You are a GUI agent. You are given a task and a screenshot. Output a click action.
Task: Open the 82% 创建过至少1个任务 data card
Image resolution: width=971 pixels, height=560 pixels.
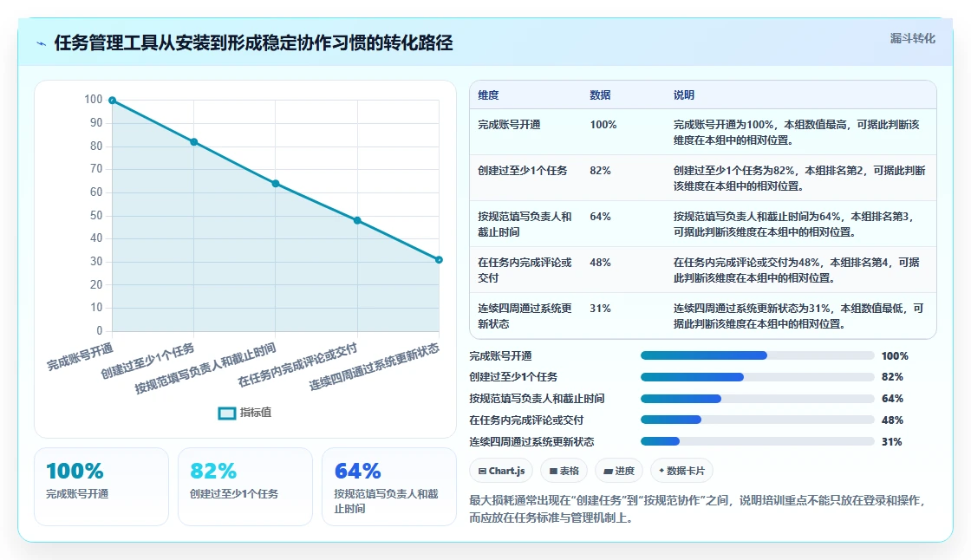(x=245, y=487)
